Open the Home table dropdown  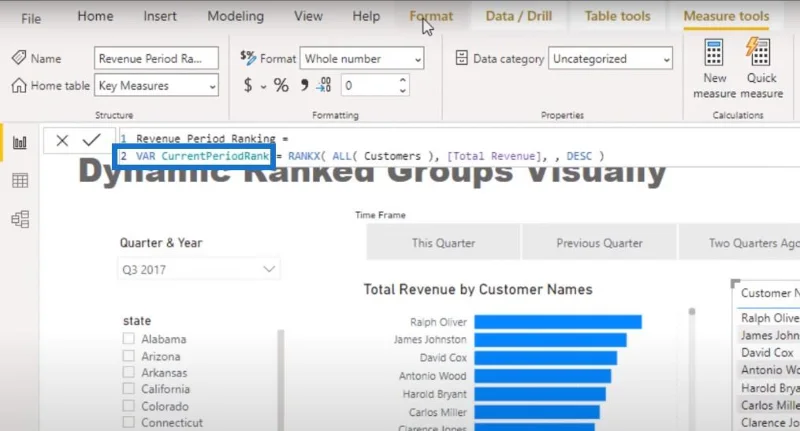point(156,85)
